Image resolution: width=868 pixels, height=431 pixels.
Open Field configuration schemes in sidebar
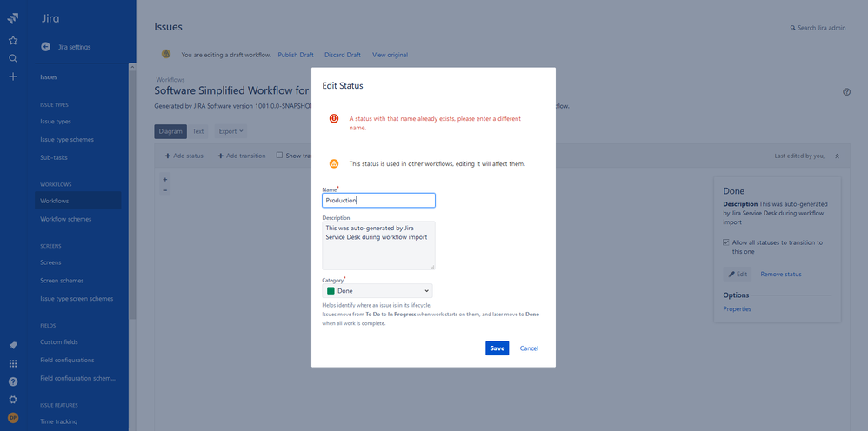coord(77,379)
